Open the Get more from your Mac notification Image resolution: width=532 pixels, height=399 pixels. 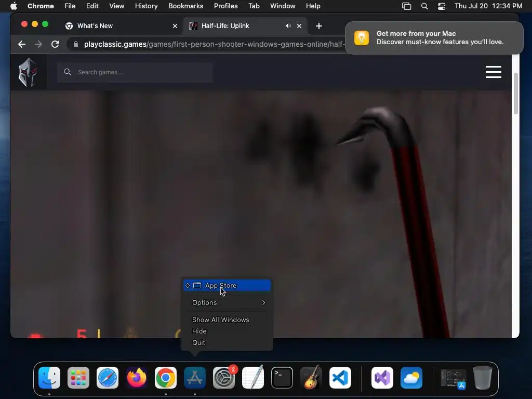click(x=434, y=37)
